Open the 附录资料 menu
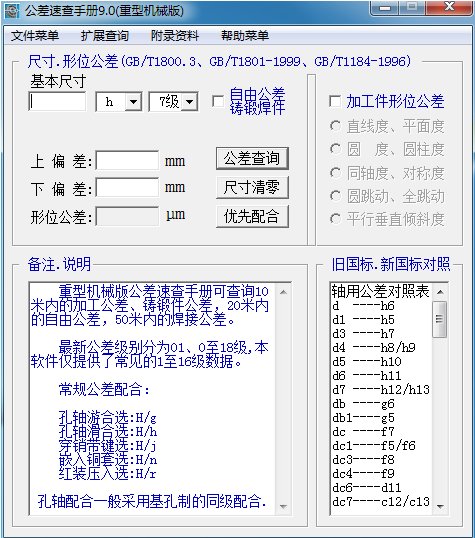Viewport: 475px width, 538px height. click(x=175, y=35)
